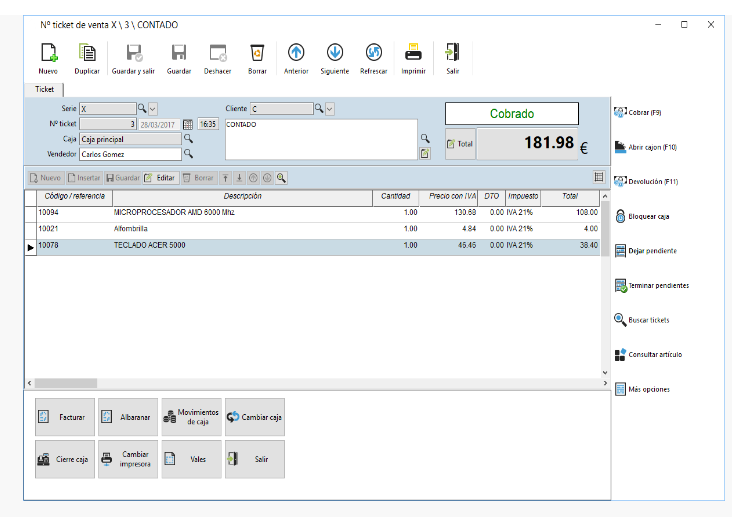Open the Vales button
This screenshot has width=732, height=517.
(x=191, y=459)
